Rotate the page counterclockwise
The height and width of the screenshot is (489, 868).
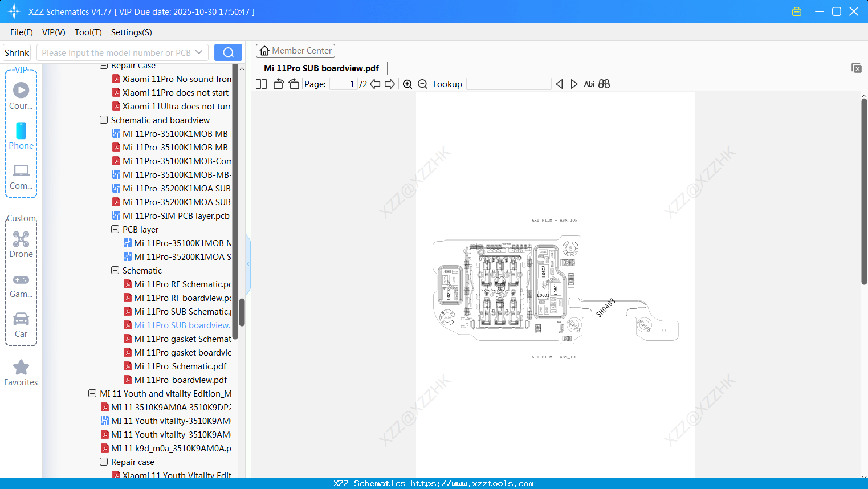click(x=278, y=84)
